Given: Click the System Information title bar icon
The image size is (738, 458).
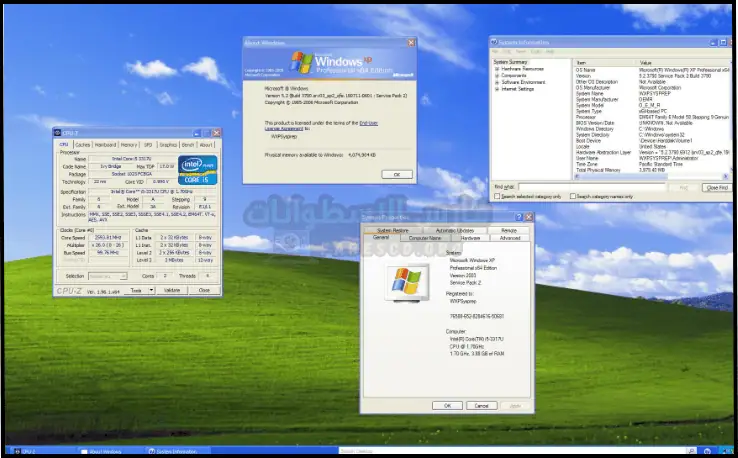Looking at the screenshot, I should 495,41.
